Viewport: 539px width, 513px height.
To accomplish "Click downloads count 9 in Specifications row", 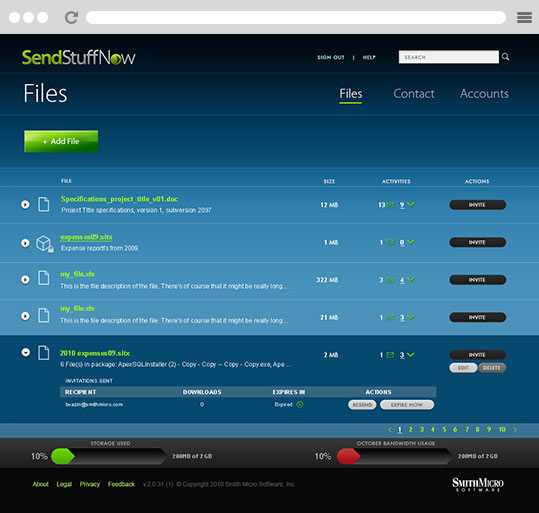I will point(402,205).
